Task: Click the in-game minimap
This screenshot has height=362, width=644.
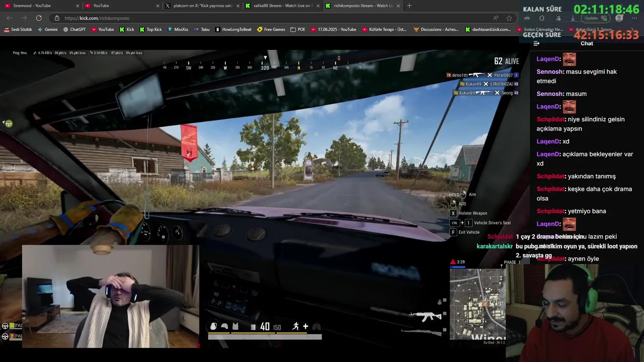Action: (x=477, y=304)
